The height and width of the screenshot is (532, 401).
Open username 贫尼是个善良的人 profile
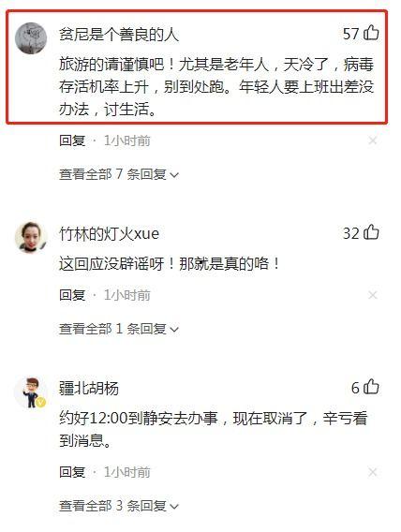(x=119, y=35)
